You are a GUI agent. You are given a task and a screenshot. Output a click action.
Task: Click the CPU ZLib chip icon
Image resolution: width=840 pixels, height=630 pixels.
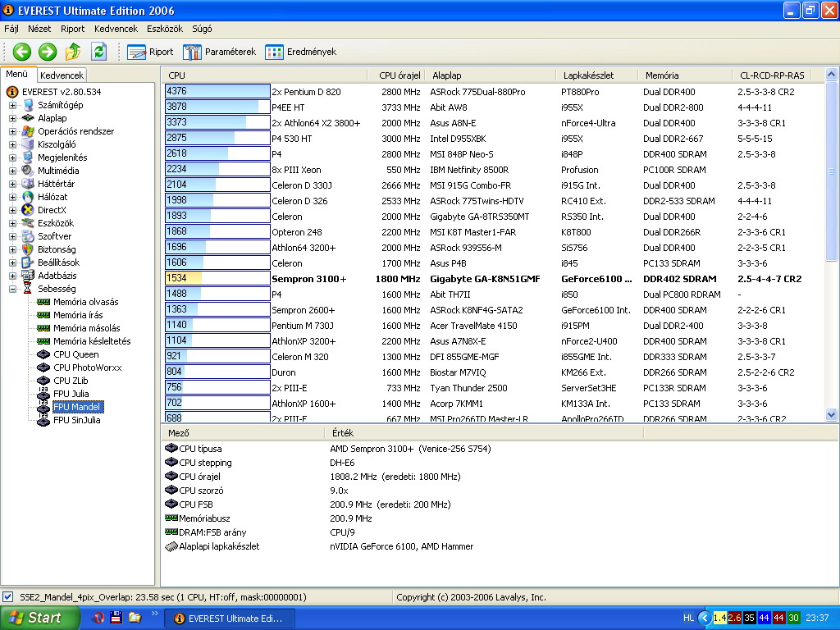(x=43, y=381)
